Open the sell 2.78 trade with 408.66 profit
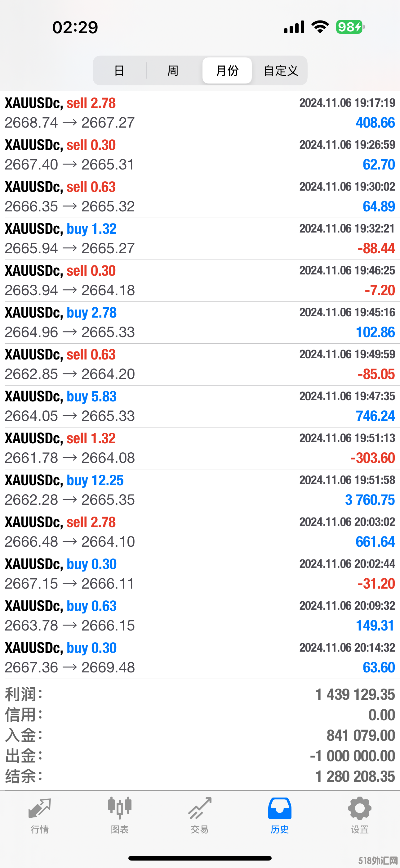The image size is (400, 868). (x=200, y=113)
